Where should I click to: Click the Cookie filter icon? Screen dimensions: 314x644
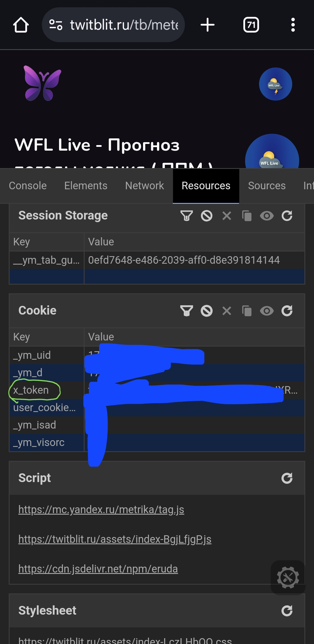click(x=187, y=311)
